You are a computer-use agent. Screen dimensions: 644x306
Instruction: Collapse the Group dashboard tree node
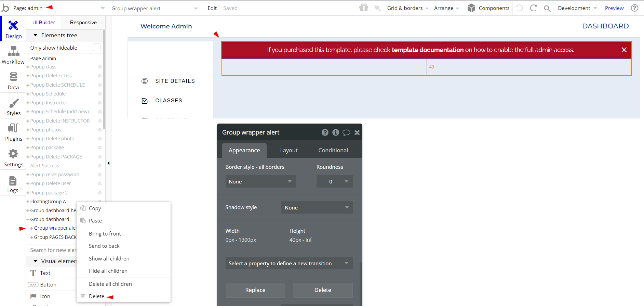28,219
